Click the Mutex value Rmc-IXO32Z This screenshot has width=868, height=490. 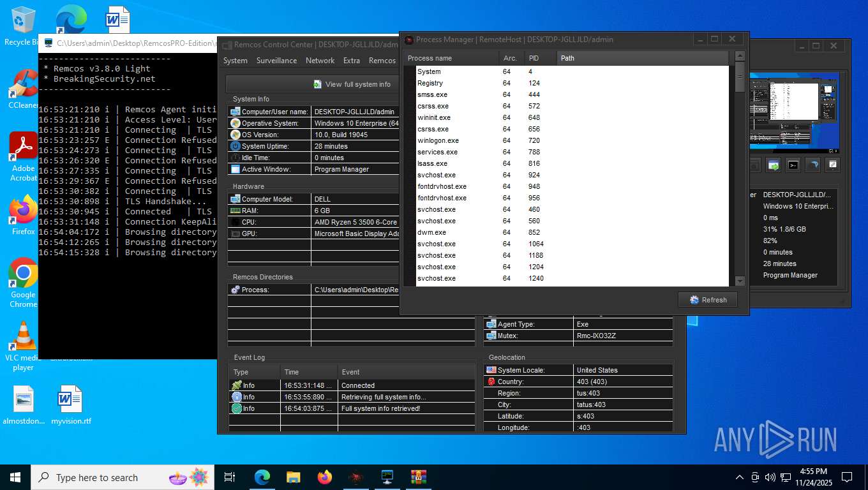[595, 336]
